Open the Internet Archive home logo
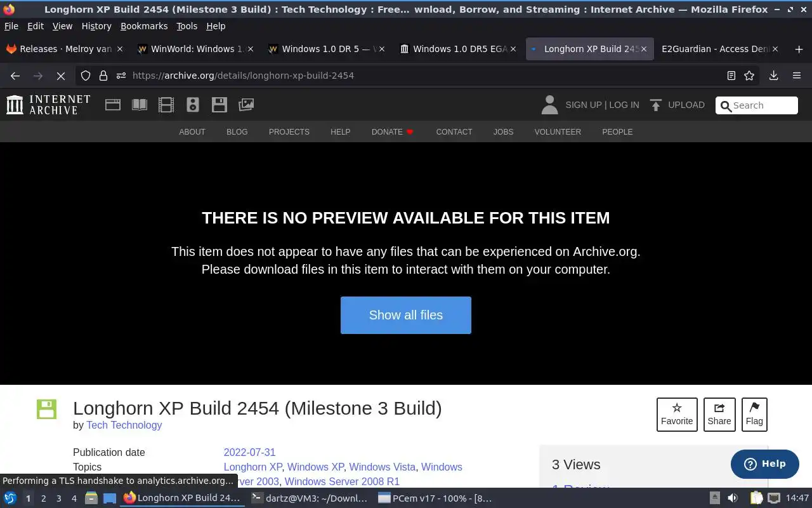 click(48, 105)
